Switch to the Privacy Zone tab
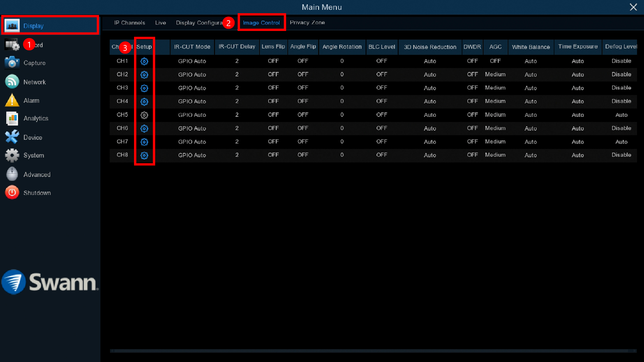 point(307,23)
